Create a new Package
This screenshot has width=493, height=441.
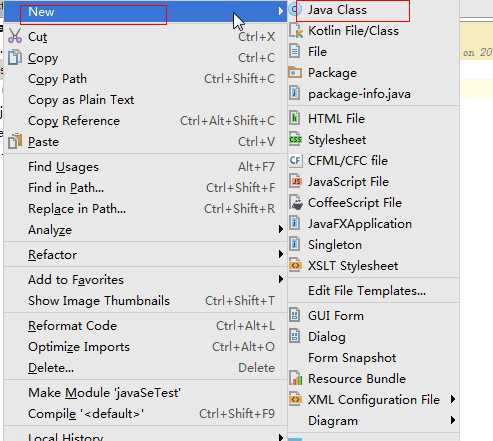373,73
